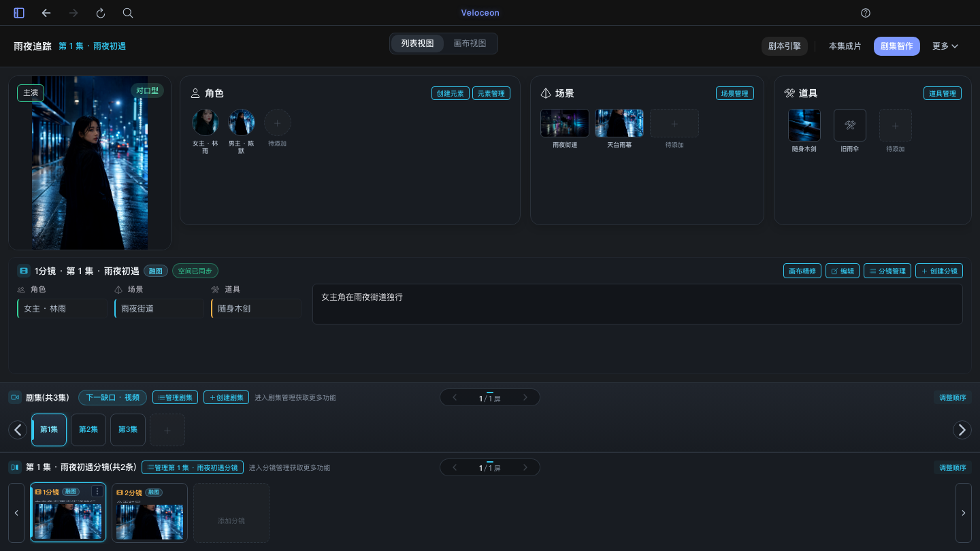Click 创建元素 in the 角色 panel
The width and height of the screenshot is (980, 551).
451,93
